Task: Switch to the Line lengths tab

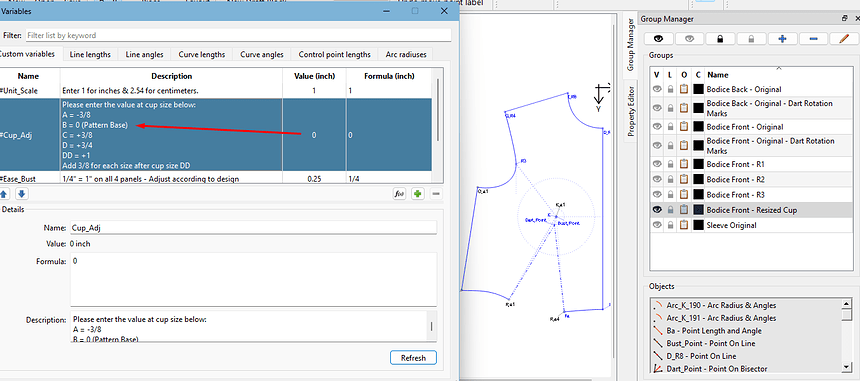Action: tap(90, 54)
